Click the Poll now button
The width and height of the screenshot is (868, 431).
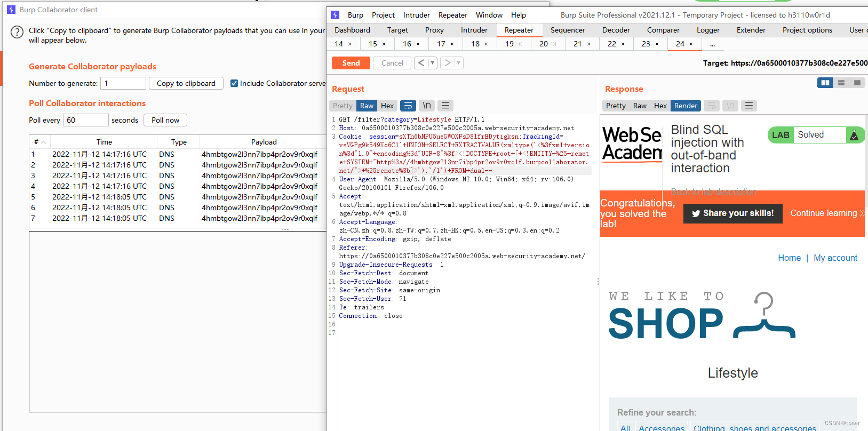pos(165,120)
